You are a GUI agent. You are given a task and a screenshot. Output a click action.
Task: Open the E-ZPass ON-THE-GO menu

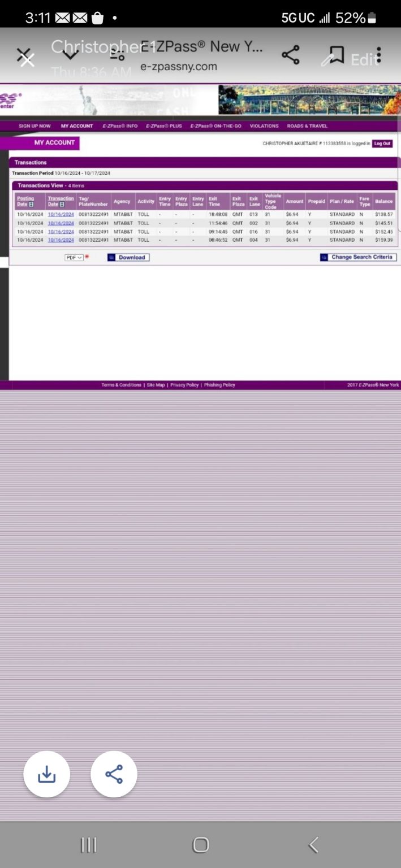click(215, 126)
